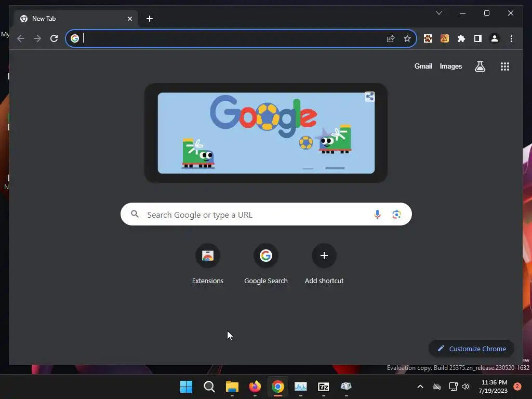The image size is (532, 399).
Task: Open Gmail link
Action: pos(423,66)
